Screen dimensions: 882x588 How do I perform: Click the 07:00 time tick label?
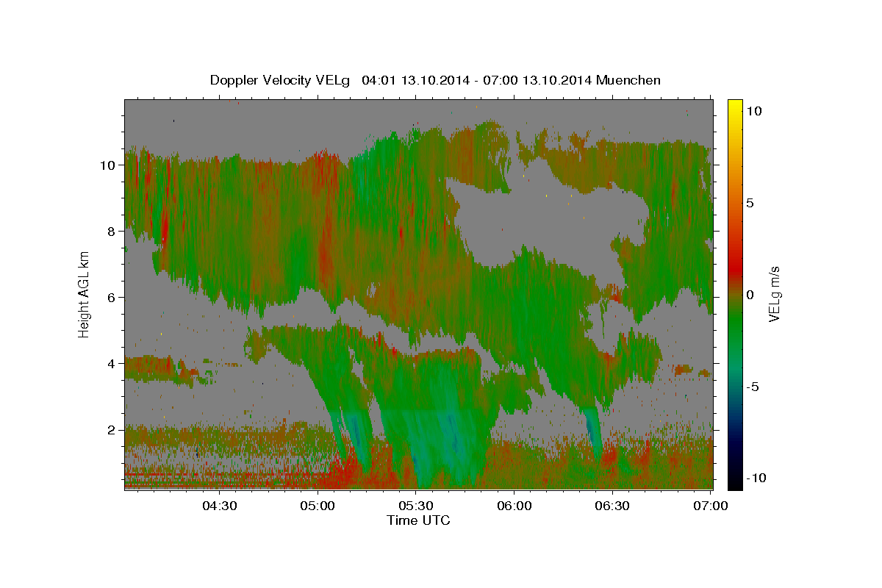pos(711,506)
